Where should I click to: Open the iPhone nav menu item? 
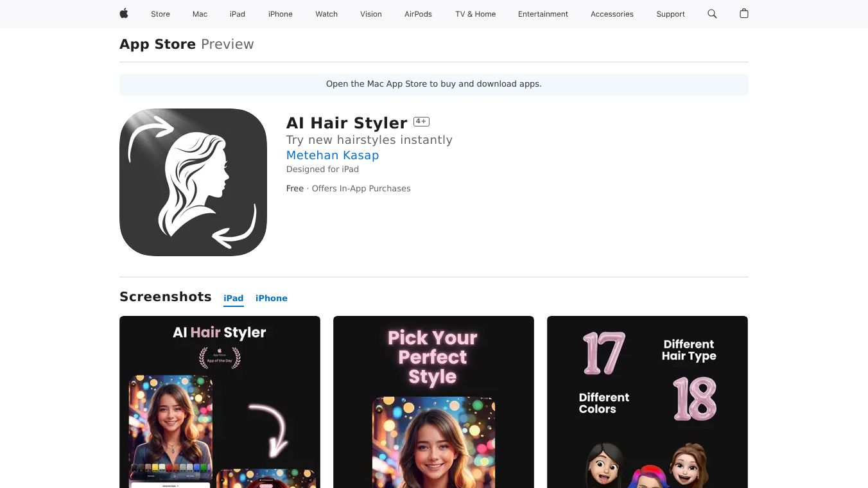click(x=281, y=14)
